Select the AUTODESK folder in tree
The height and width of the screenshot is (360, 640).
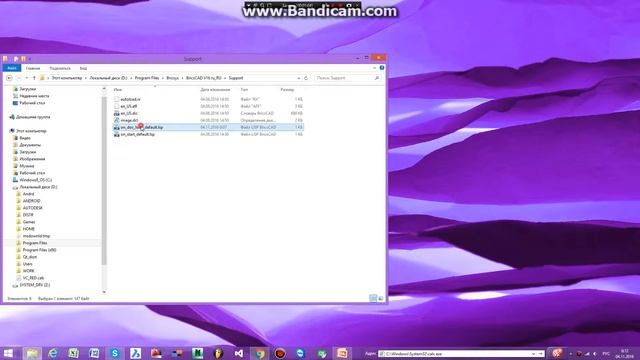(x=33, y=208)
